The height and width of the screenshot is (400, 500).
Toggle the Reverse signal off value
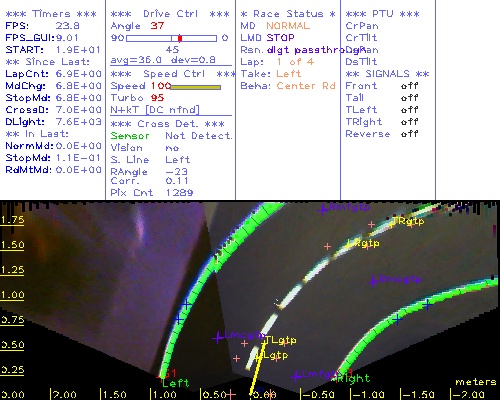coord(409,134)
